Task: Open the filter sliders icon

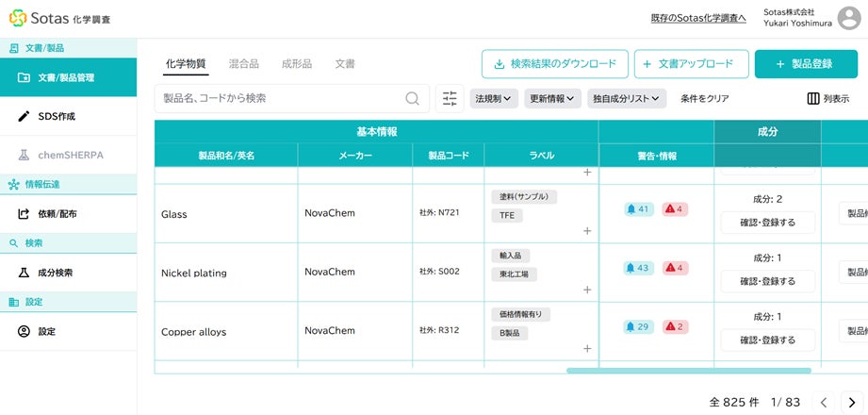Action: [450, 99]
